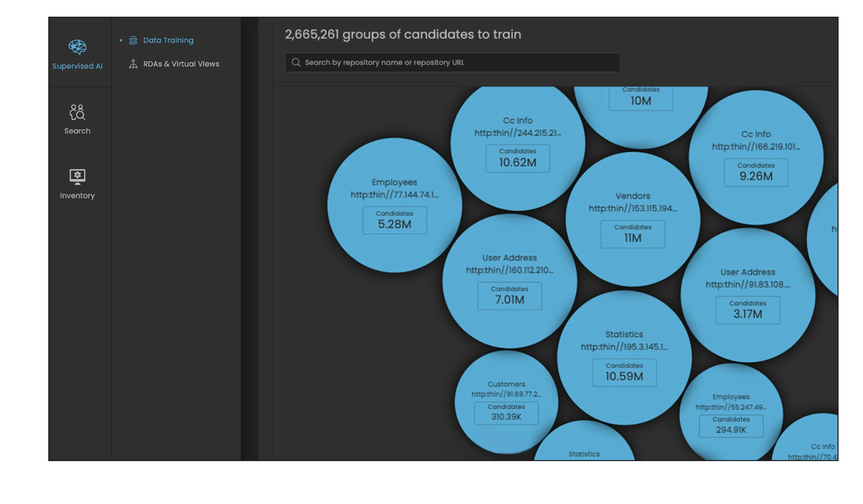Image resolution: width=863 pixels, height=504 pixels.
Task: Select the Customers bubble with 310.39K candidates
Action: [x=506, y=399]
